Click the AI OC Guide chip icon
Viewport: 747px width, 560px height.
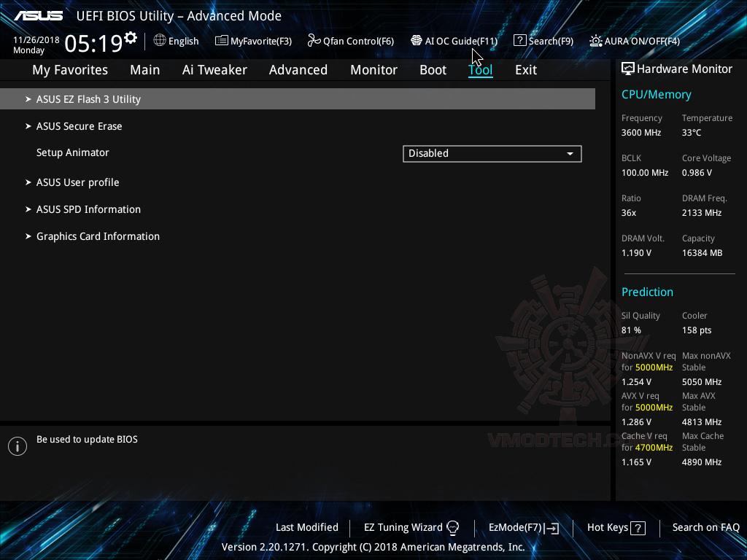(417, 41)
